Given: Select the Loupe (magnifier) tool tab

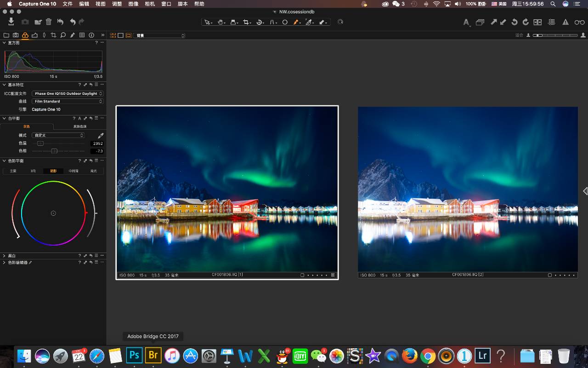Looking at the screenshot, I should pos(63,35).
